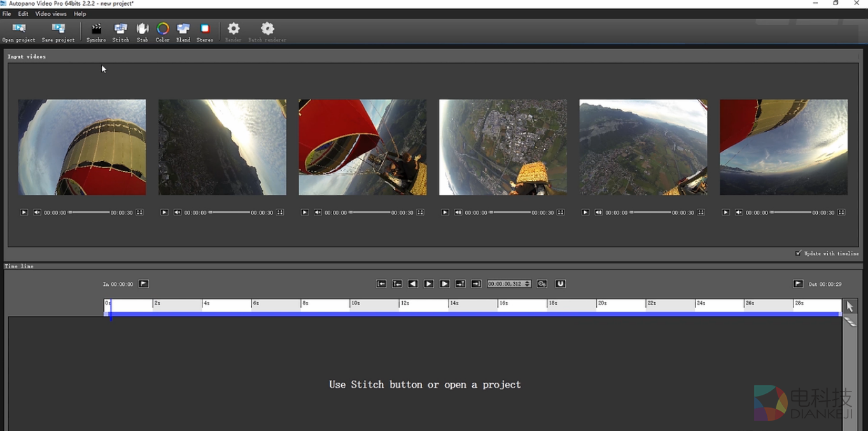The width and height of the screenshot is (868, 431).
Task: Open the Video views menu
Action: coord(51,14)
